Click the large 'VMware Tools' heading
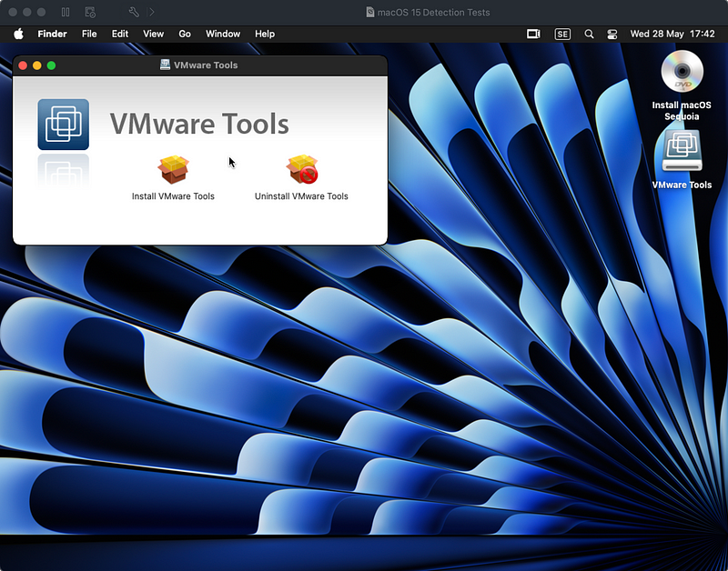 click(199, 124)
